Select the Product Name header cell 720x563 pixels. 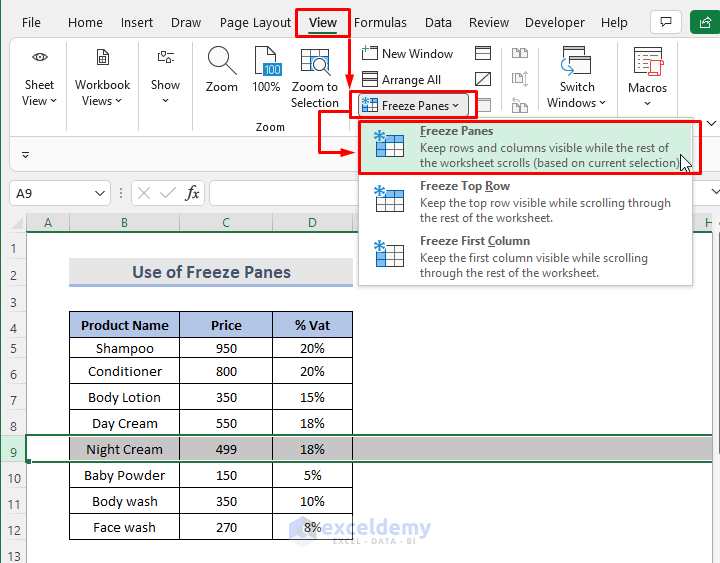tap(124, 325)
